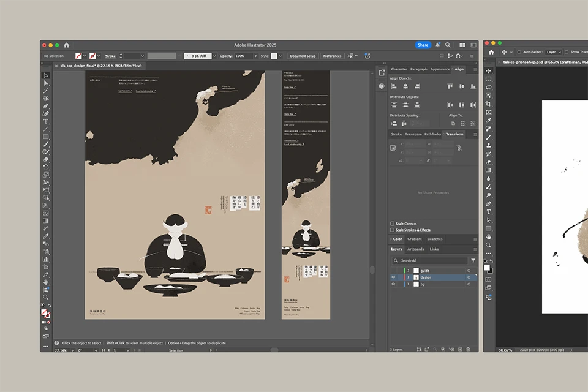Select the Rectangle tool in Illustrator

(46, 137)
